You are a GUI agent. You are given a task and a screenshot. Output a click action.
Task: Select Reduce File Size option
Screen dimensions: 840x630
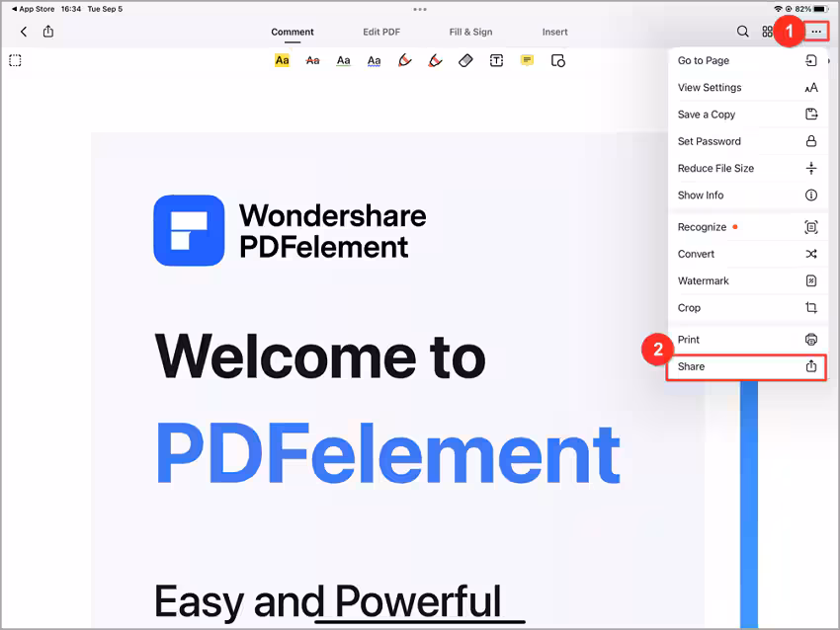747,168
